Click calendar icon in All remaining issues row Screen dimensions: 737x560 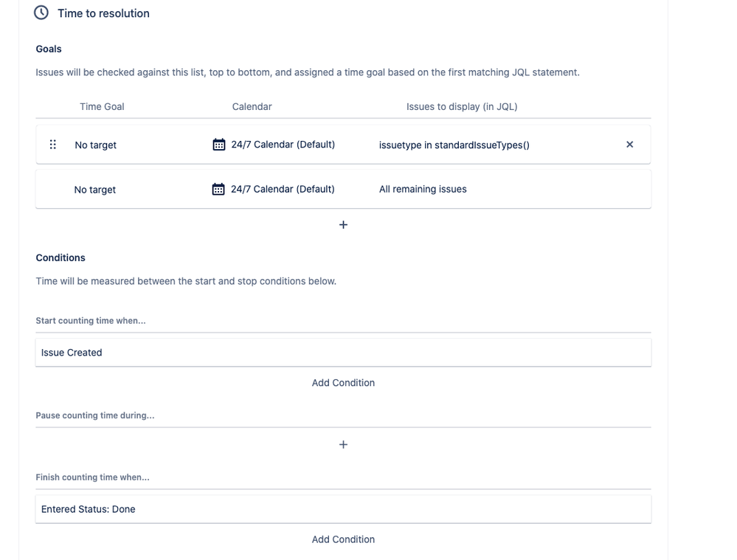[218, 189]
